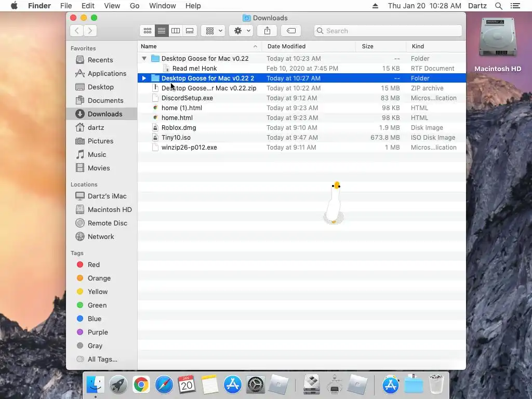This screenshot has height=399, width=532.
Task: Open the Trash in the Dock
Action: (x=436, y=385)
